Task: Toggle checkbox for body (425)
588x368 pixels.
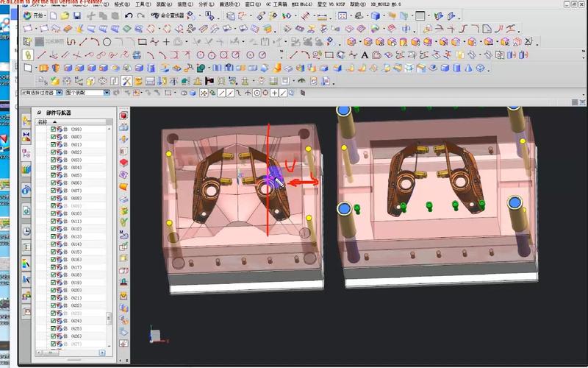Action: 53,328
